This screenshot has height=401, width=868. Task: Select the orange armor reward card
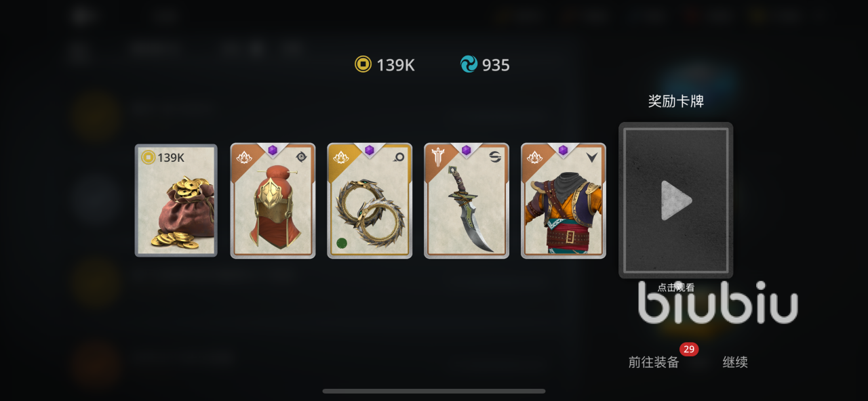tap(564, 200)
